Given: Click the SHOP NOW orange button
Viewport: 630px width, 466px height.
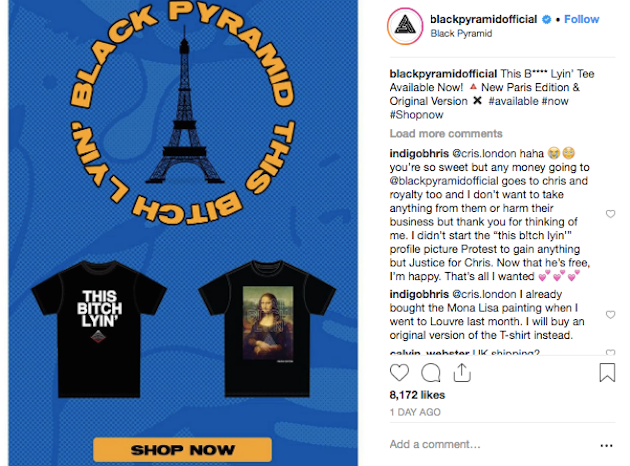Looking at the screenshot, I should (x=182, y=450).
